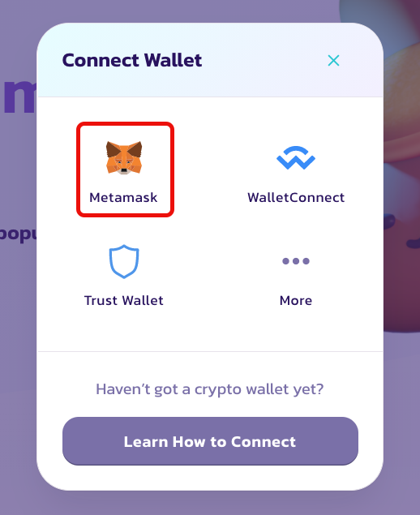Click the WalletConnect text label
This screenshot has height=515, width=420.
click(296, 197)
